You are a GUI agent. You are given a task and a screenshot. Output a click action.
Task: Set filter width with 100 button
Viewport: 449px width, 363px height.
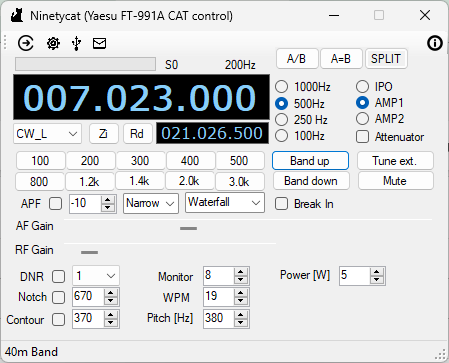tap(40, 161)
